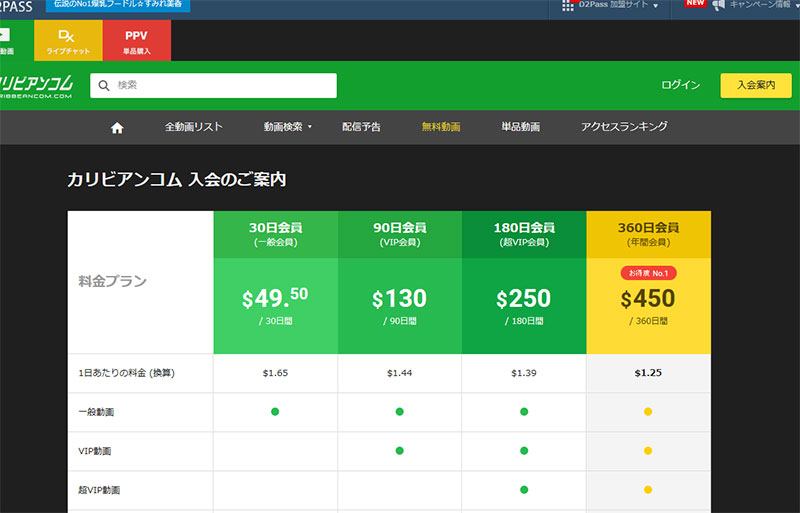Click the home icon in navigation bar
Screen dimensions: 800x513
point(117,128)
